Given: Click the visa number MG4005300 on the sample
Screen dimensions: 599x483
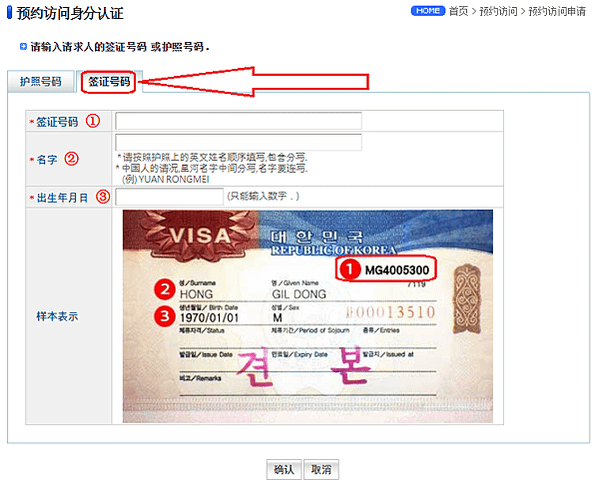Looking at the screenshot, I should pos(397,270).
